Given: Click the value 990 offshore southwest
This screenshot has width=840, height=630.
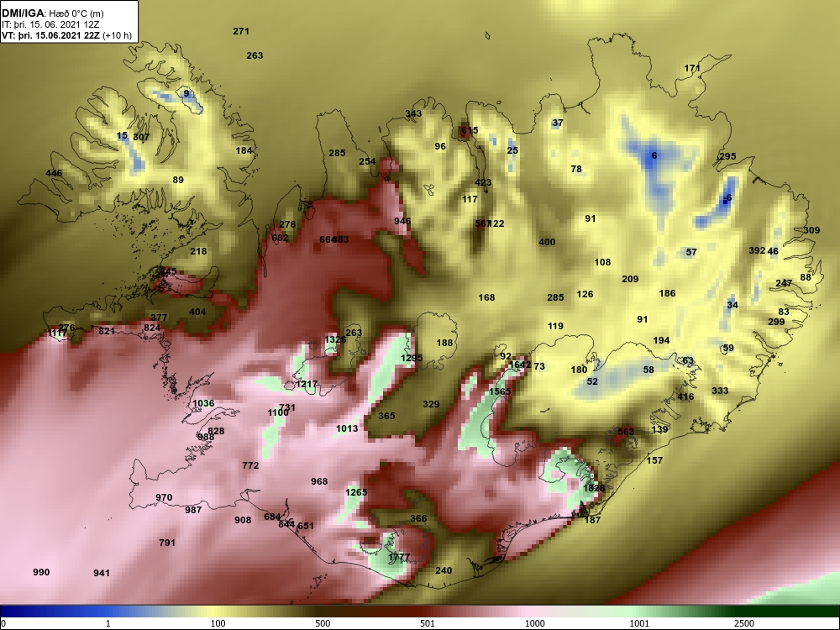Looking at the screenshot, I should pyautogui.click(x=41, y=572).
